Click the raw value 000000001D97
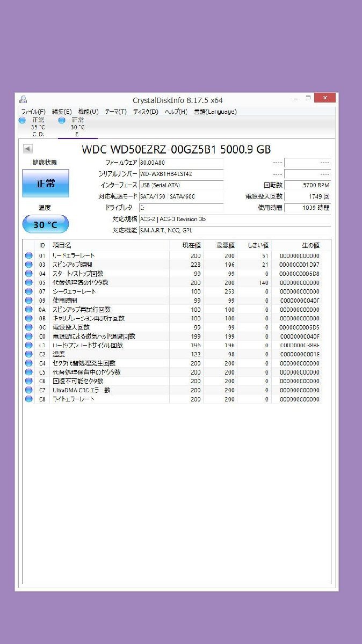Viewport: 362px width, 644px height. pos(300,265)
